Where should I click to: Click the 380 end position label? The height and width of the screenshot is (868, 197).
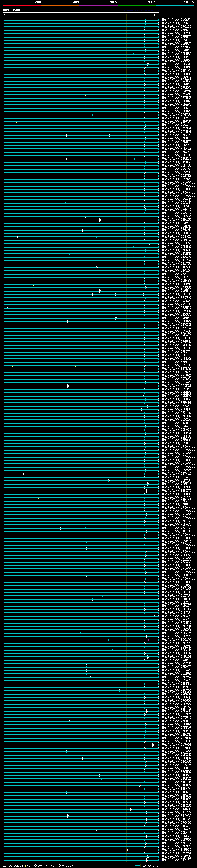[155, 15]
